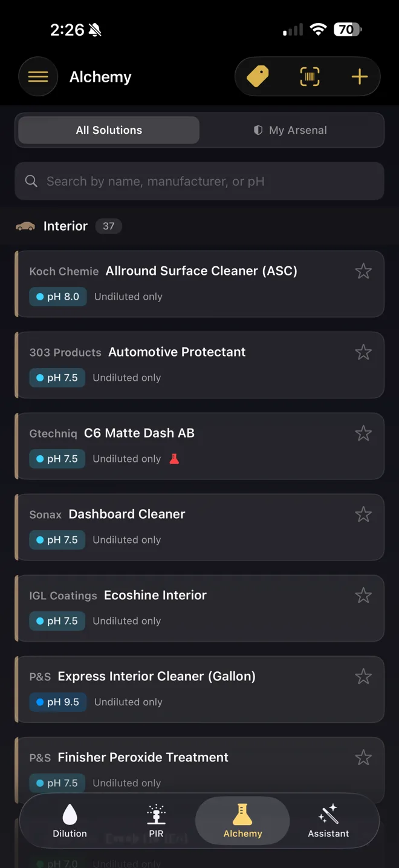Collapse the Interior category section
Image resolution: width=399 pixels, height=868 pixels.
[65, 226]
